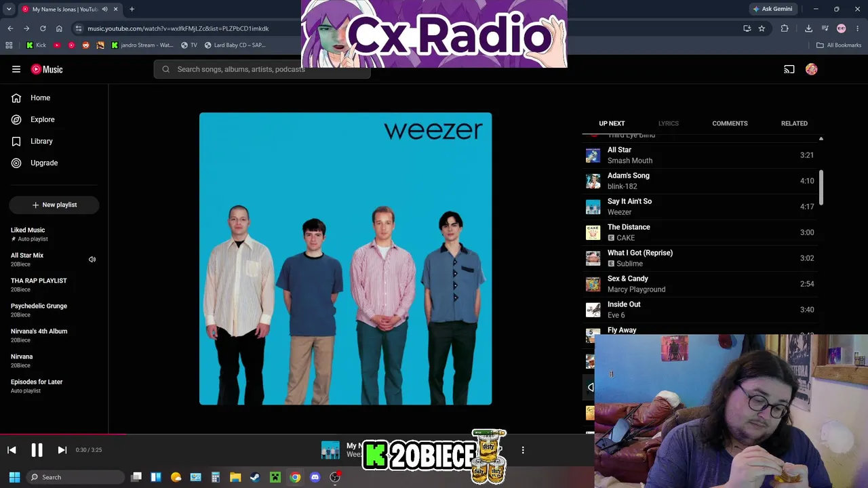Viewport: 868px width, 488px height.
Task: Click the now-playing speaker icon beside All Star Mix
Action: pos(92,259)
